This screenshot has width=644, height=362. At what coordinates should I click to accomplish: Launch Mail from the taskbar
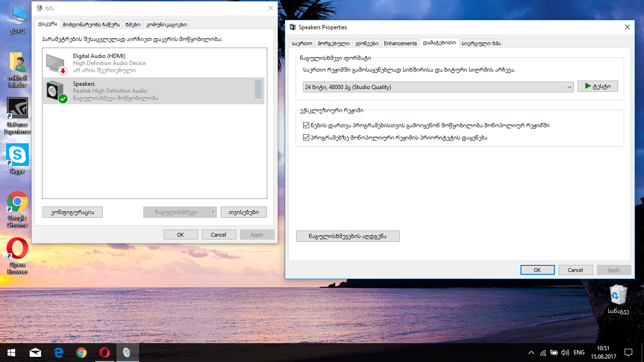[35, 352]
